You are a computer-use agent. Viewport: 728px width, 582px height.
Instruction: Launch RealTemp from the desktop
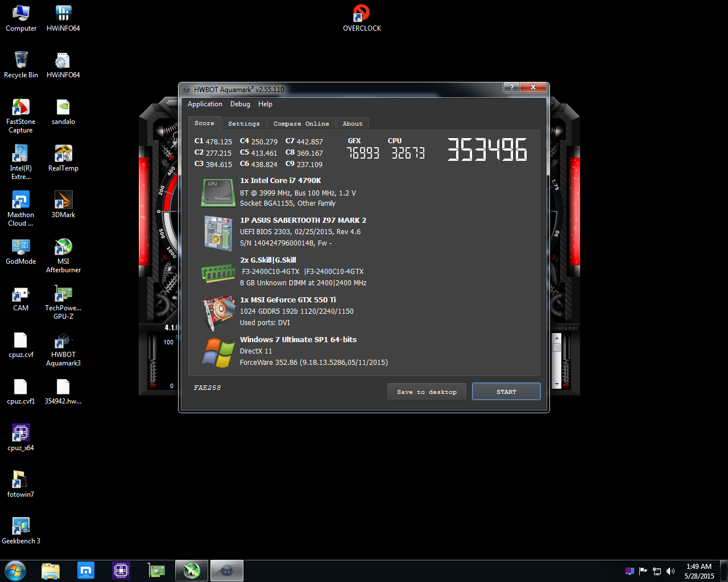click(63, 158)
